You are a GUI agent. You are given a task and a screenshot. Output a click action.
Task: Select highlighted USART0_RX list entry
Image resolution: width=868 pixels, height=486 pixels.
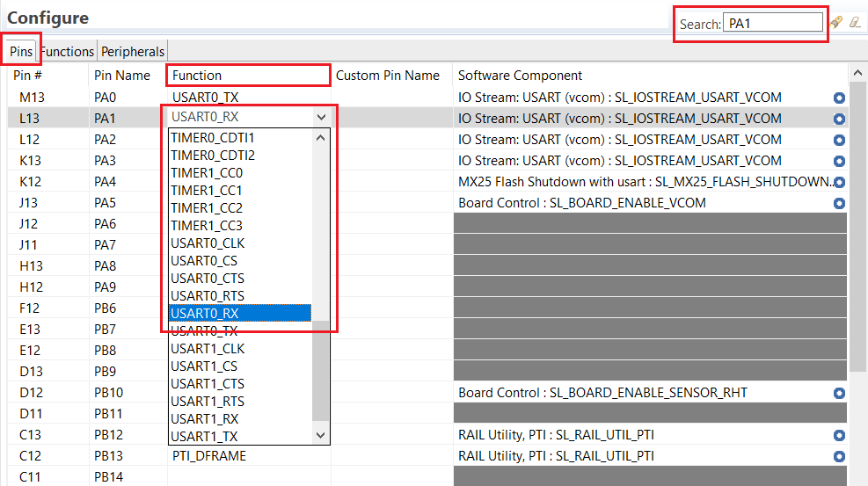[240, 314]
